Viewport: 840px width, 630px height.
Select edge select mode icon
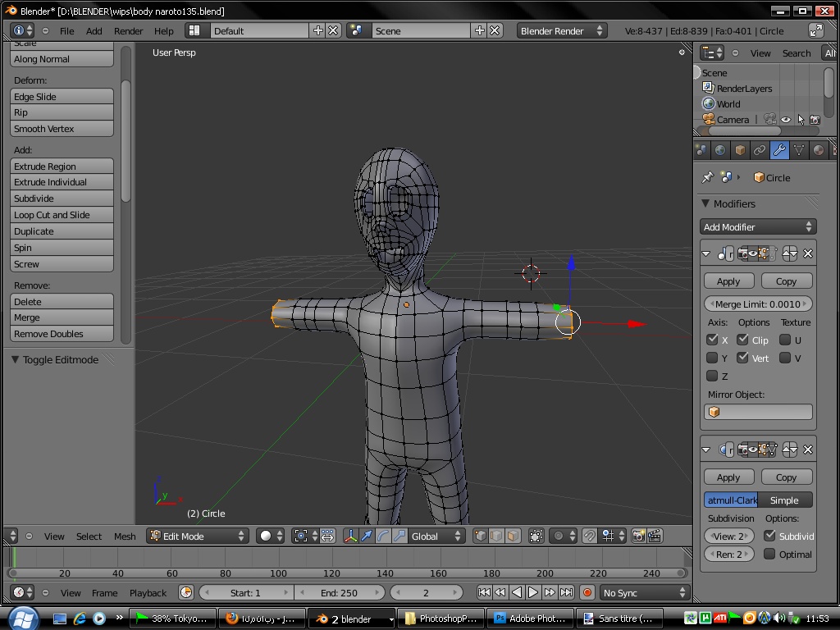(x=496, y=536)
